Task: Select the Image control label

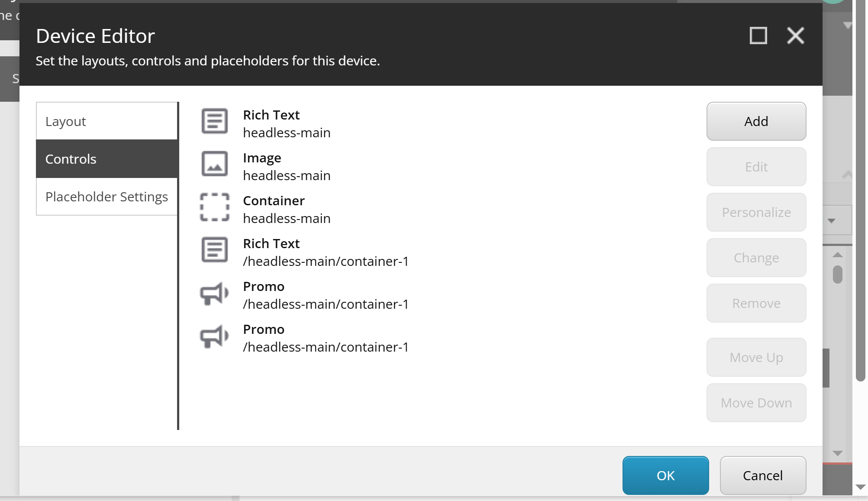Action: point(262,158)
